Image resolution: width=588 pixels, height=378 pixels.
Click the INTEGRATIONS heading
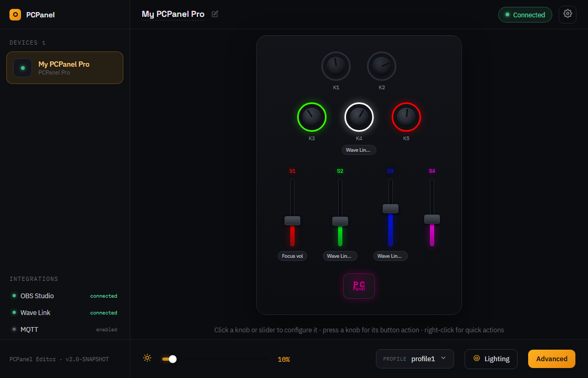pyautogui.click(x=34, y=279)
